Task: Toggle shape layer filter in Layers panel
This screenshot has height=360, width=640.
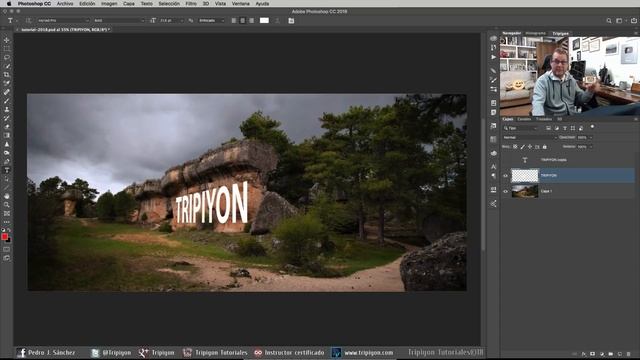Action: coord(573,128)
